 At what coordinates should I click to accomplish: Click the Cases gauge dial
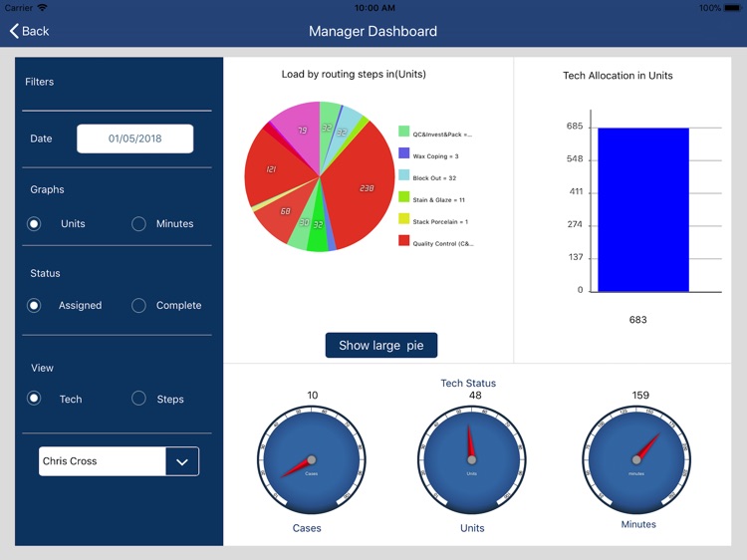pyautogui.click(x=312, y=459)
